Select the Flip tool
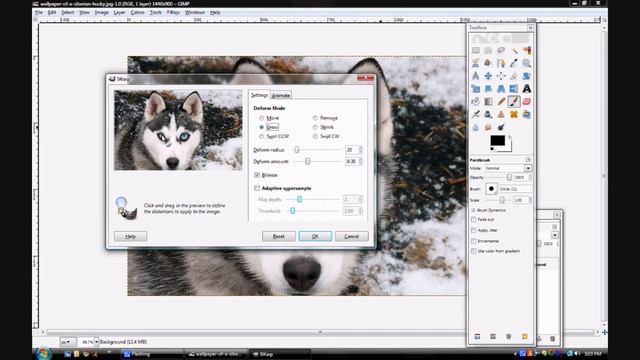Screen dimensions: 640x360 pyautogui.click(x=514, y=89)
